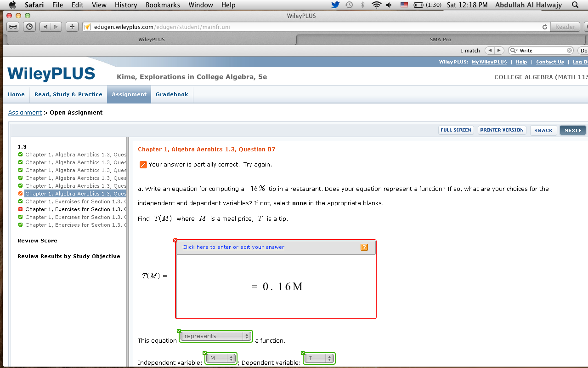Go back with Safari's back arrow
This screenshot has height=368, width=588.
45,27
